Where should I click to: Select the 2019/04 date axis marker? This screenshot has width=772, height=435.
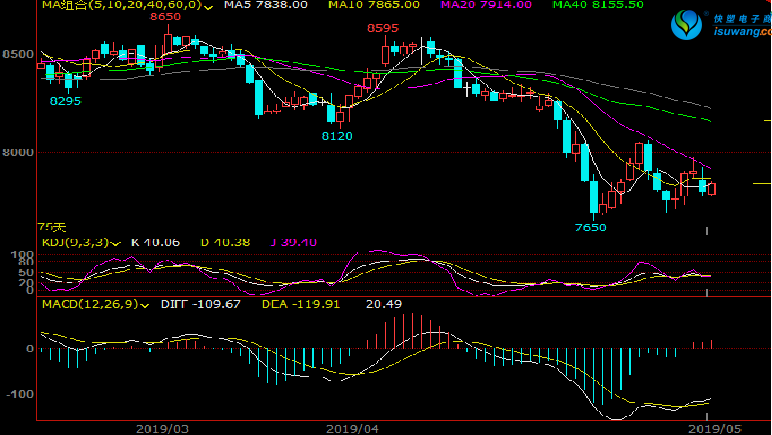point(353,427)
